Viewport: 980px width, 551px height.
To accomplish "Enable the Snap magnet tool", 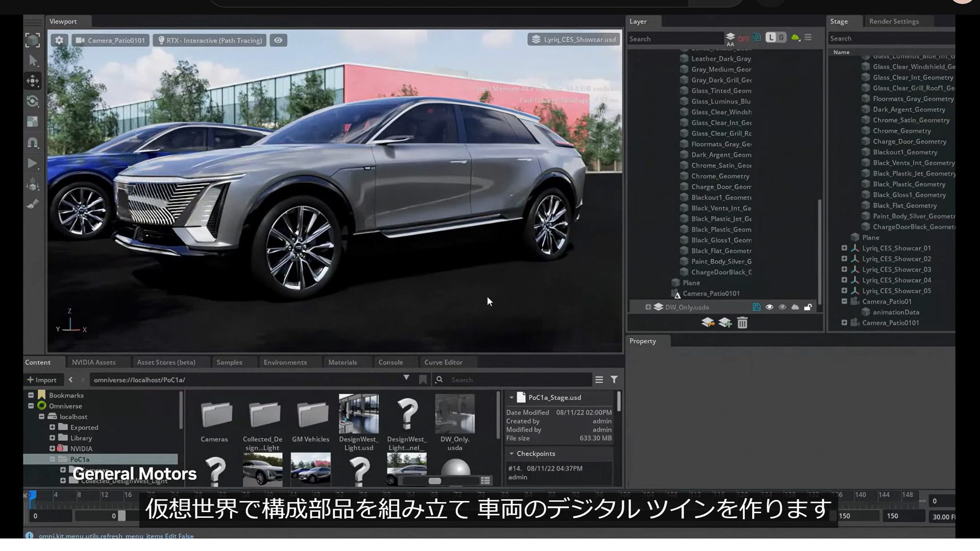I will tap(33, 143).
